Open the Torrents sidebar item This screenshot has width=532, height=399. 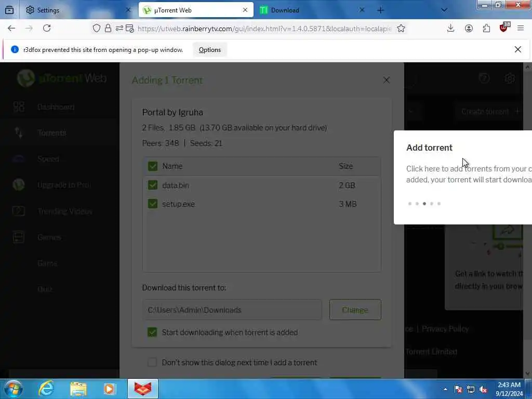click(52, 132)
